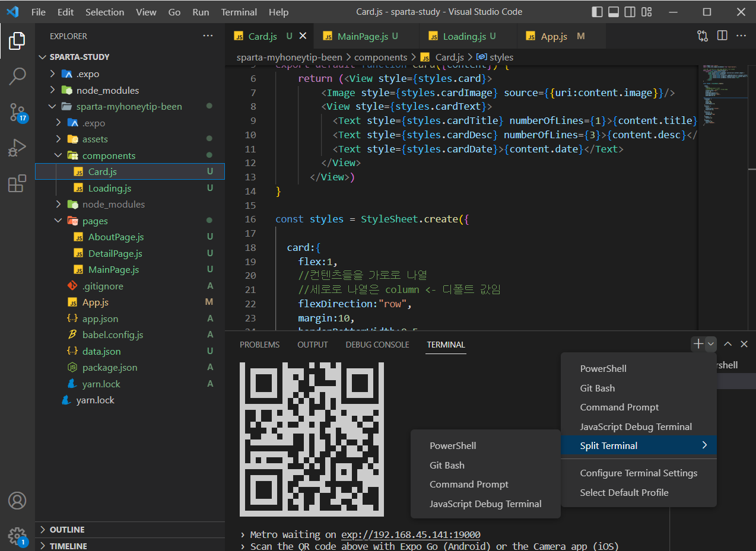Open AboutPage.js in the file tree
This screenshot has width=756, height=551.
click(130, 237)
